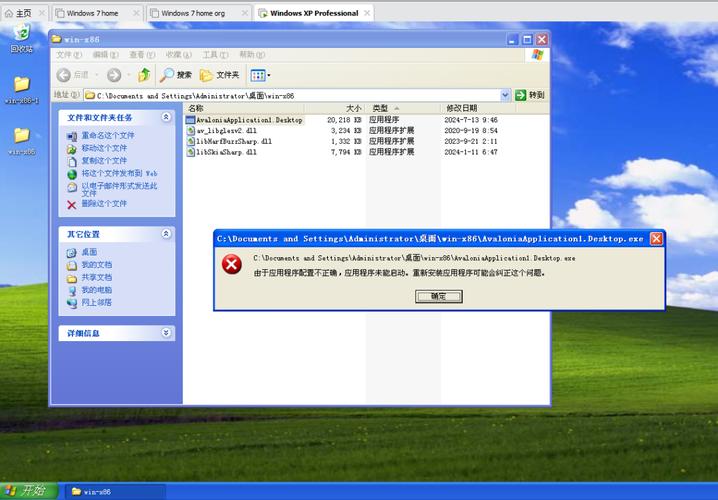Click the Forward arrow toolbar icon
The image size is (718, 500).
point(114,75)
